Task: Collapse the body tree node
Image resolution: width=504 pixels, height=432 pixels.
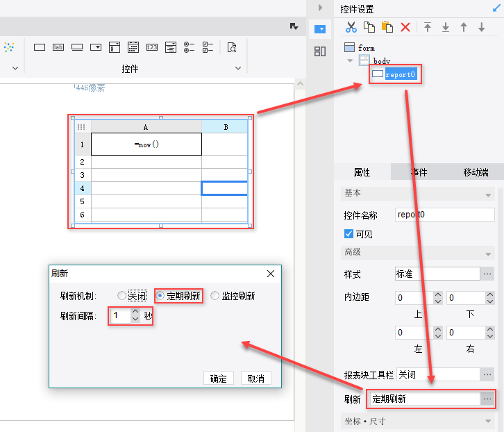Action: click(x=350, y=60)
